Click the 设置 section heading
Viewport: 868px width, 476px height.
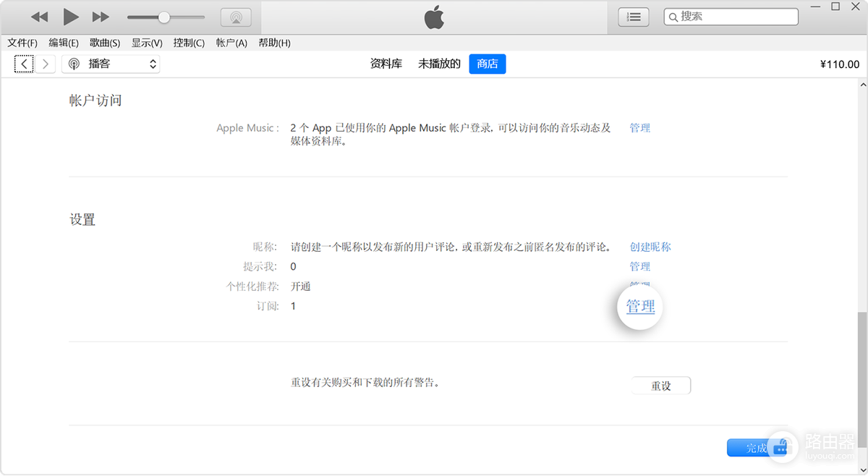point(82,219)
